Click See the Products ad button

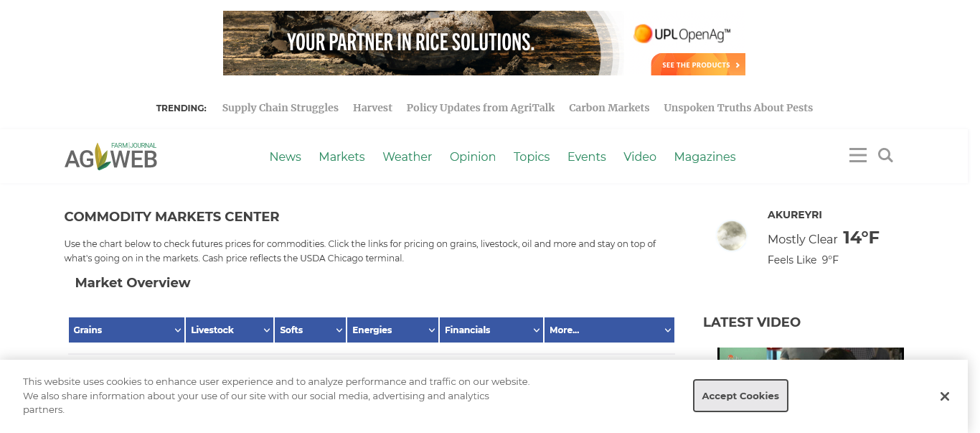pos(697,65)
